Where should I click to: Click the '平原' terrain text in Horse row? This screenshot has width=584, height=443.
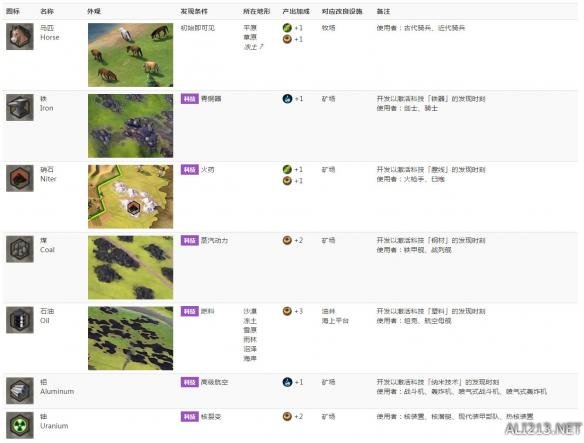pyautogui.click(x=250, y=28)
